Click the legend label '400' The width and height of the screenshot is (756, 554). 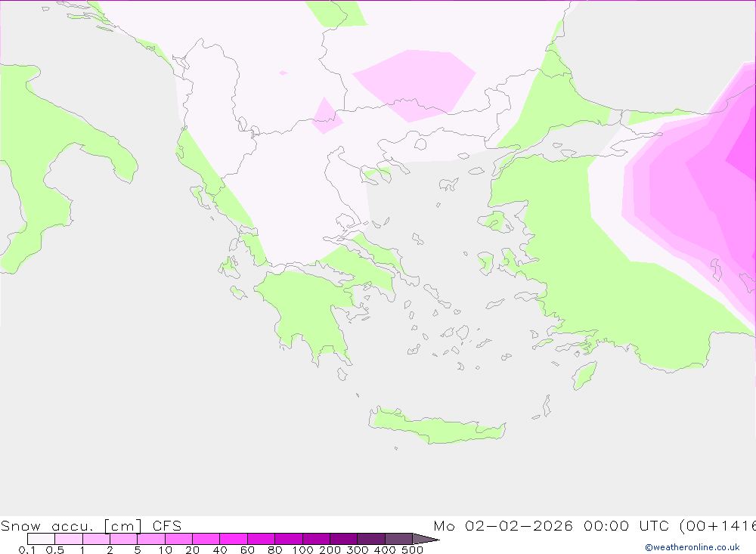(x=385, y=549)
